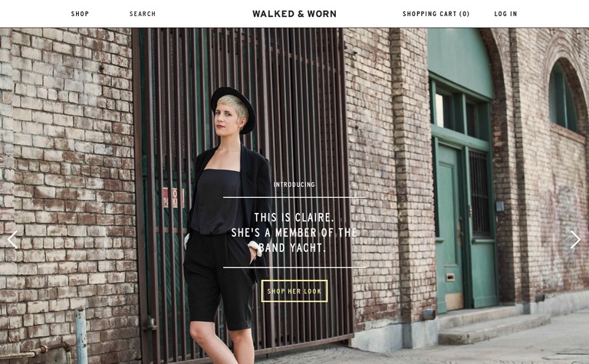Click the INTRODUCING label on the banner

coord(294,185)
